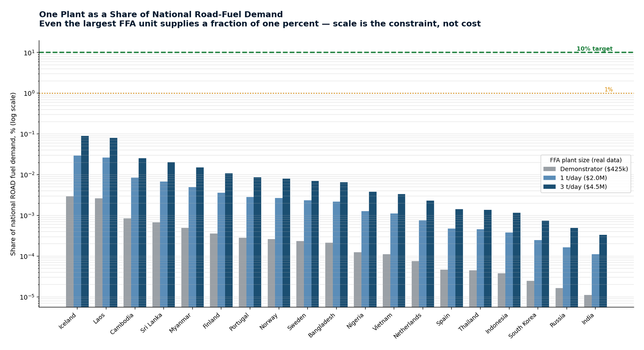Click the India axis label
644x350 pixels.
tap(588, 319)
